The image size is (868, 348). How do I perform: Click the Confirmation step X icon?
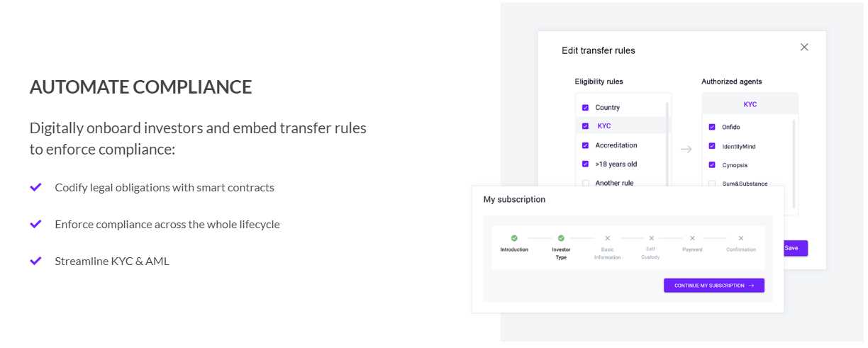(741, 238)
